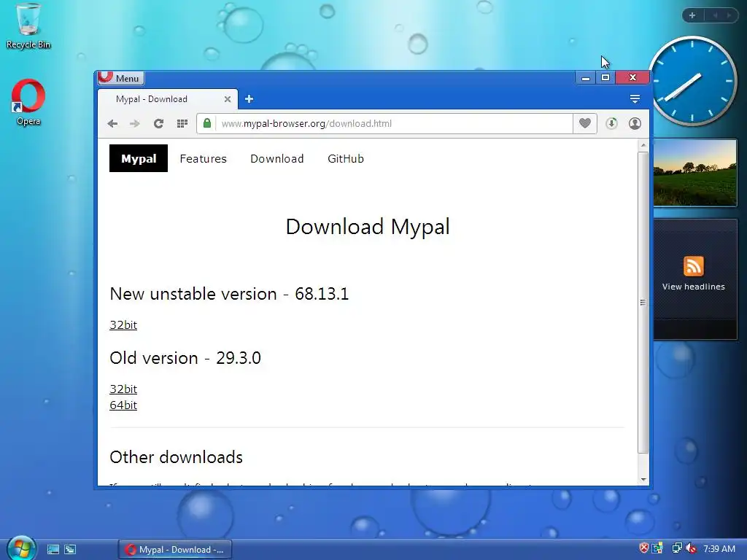
Task: Click 'Other downloads' heading
Action: (177, 457)
